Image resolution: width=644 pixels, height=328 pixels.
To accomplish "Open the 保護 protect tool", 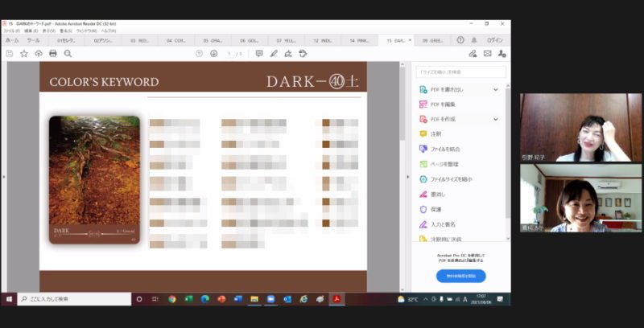I will (436, 209).
